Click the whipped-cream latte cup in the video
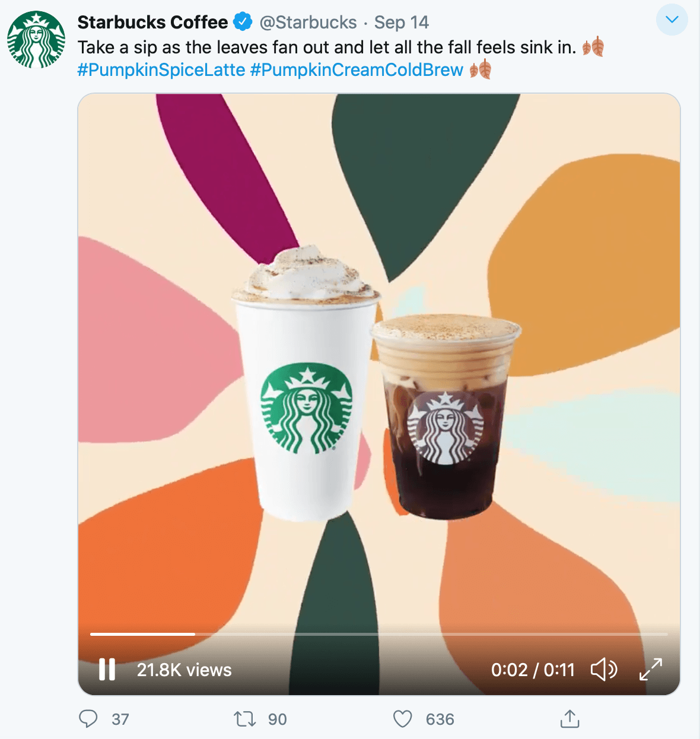 (x=307, y=386)
